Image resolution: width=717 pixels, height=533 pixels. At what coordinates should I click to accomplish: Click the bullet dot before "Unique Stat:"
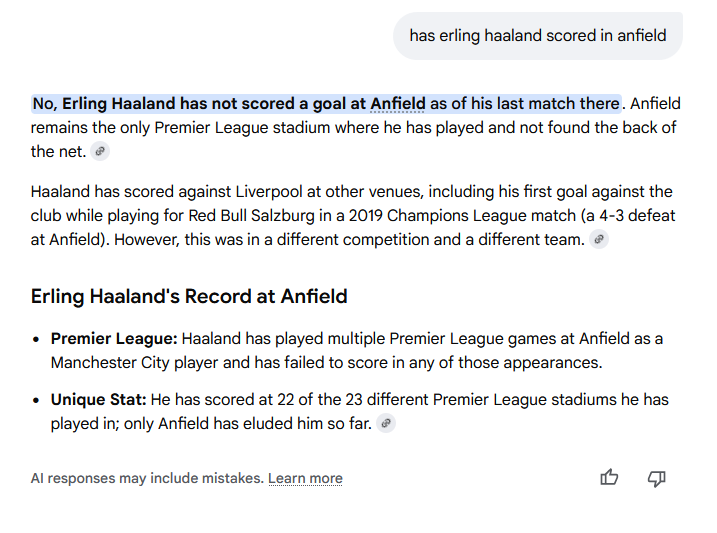coord(36,400)
